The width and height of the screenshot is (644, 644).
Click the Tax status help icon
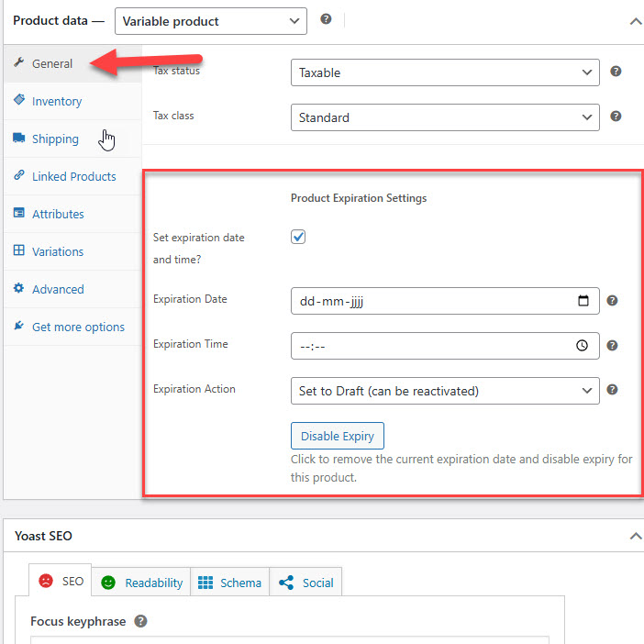coord(616,71)
